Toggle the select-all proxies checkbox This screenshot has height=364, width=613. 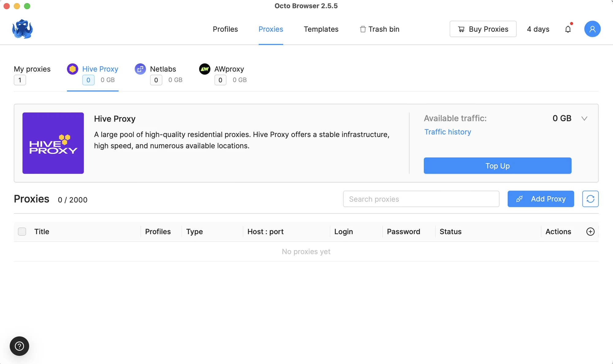tap(22, 231)
